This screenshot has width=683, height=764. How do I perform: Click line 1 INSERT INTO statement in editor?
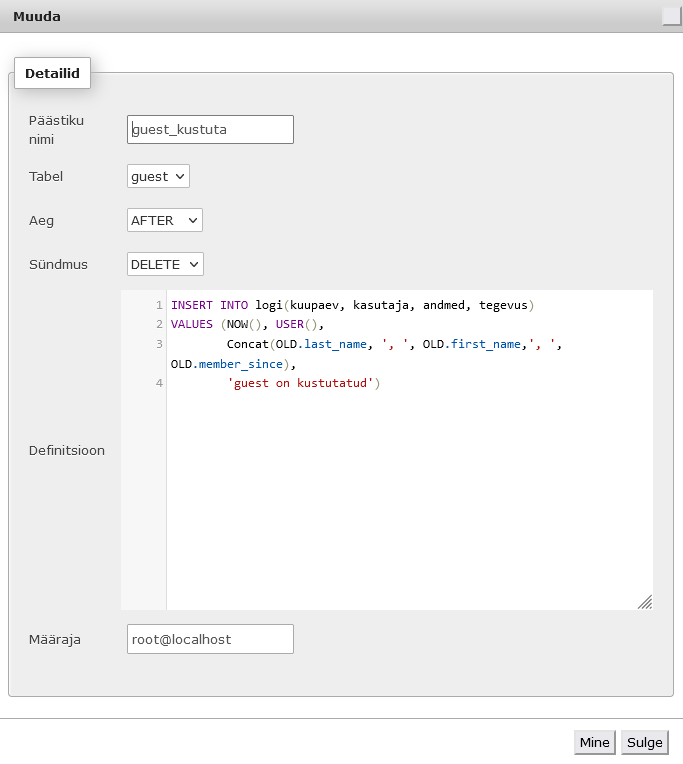click(x=352, y=305)
